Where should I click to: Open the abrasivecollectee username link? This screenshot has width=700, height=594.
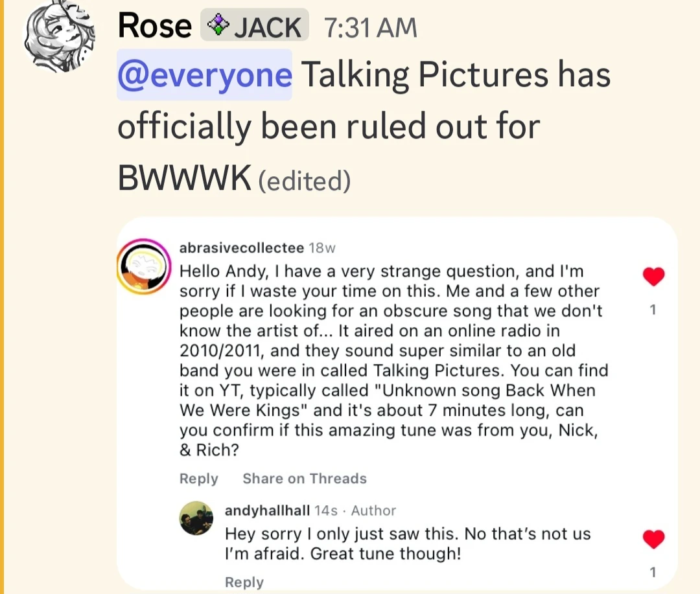coord(242,247)
